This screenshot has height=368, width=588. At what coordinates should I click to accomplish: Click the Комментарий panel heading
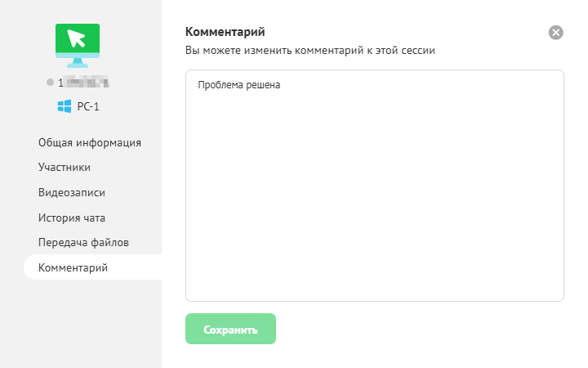coord(225,32)
